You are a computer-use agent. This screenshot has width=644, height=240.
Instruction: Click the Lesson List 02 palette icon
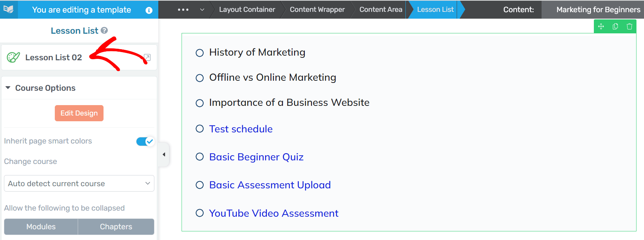point(13,57)
